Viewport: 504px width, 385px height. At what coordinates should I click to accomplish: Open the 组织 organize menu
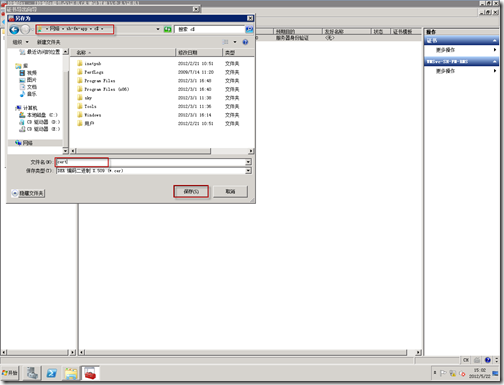[x=20, y=42]
